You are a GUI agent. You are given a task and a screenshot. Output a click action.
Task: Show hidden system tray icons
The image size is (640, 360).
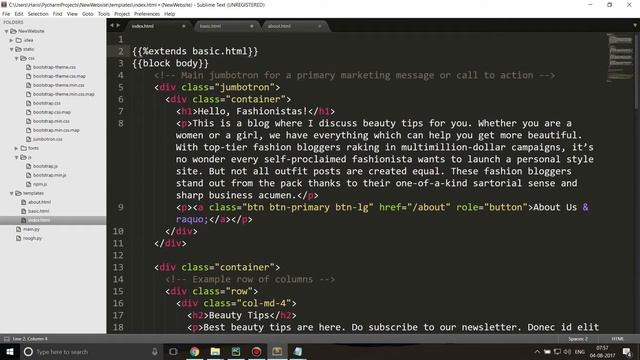tap(537, 352)
